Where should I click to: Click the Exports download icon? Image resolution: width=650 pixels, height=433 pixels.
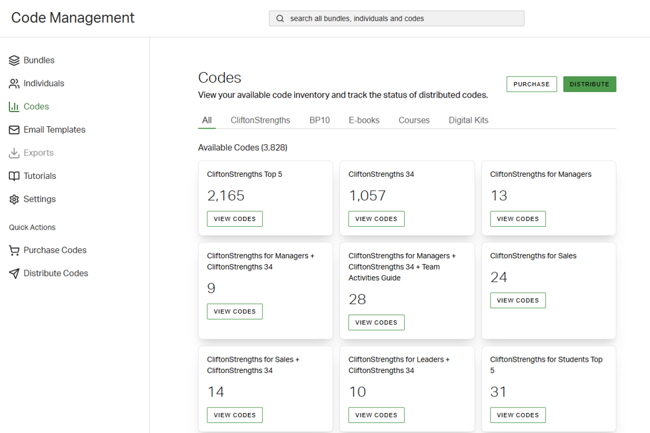click(14, 153)
